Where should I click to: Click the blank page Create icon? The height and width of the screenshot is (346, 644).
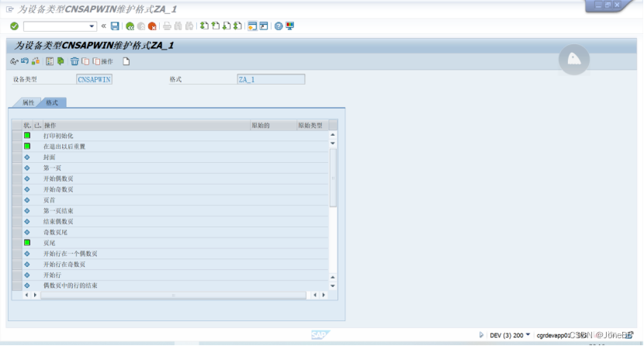tap(126, 61)
